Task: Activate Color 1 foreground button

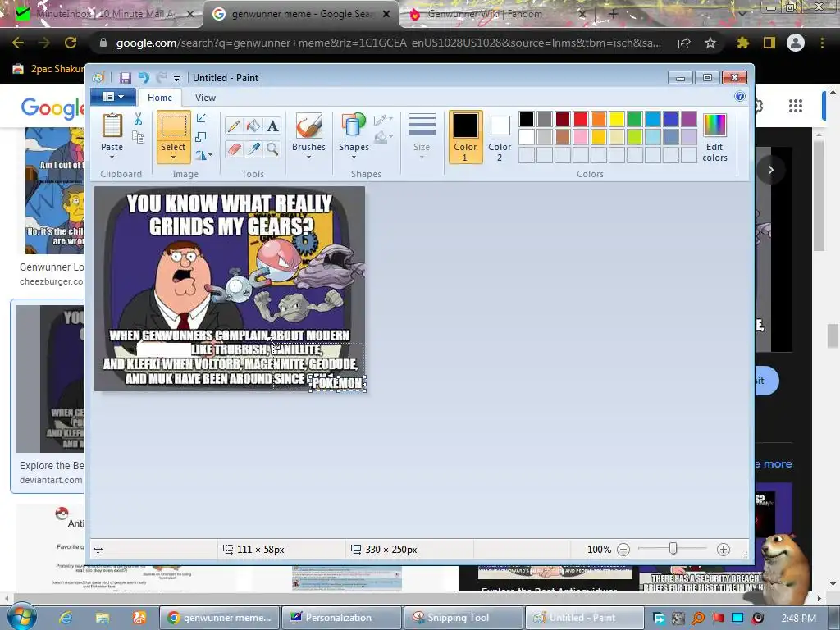Action: click(x=466, y=137)
